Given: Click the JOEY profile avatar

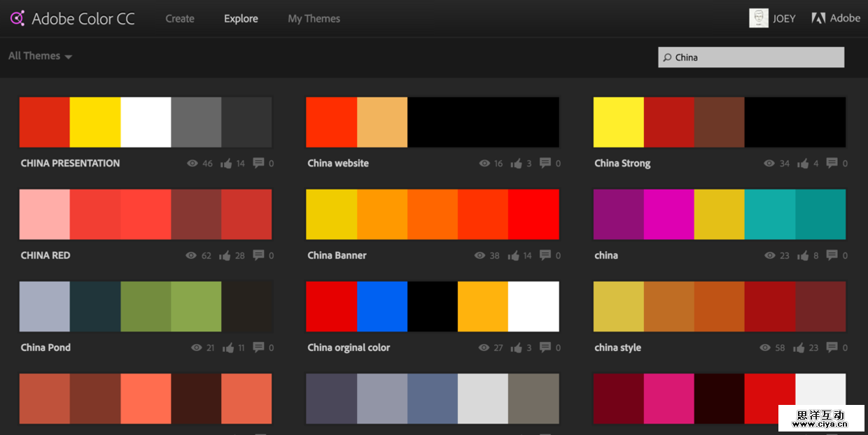Looking at the screenshot, I should tap(758, 18).
